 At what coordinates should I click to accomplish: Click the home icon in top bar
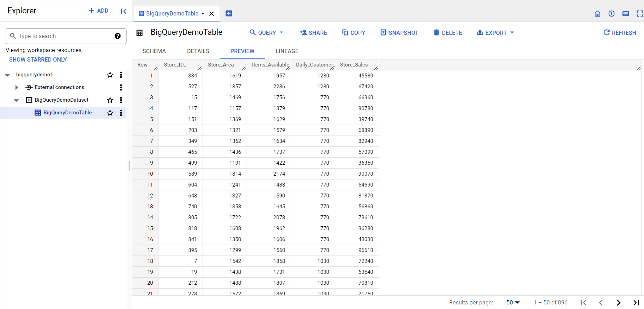point(597,14)
